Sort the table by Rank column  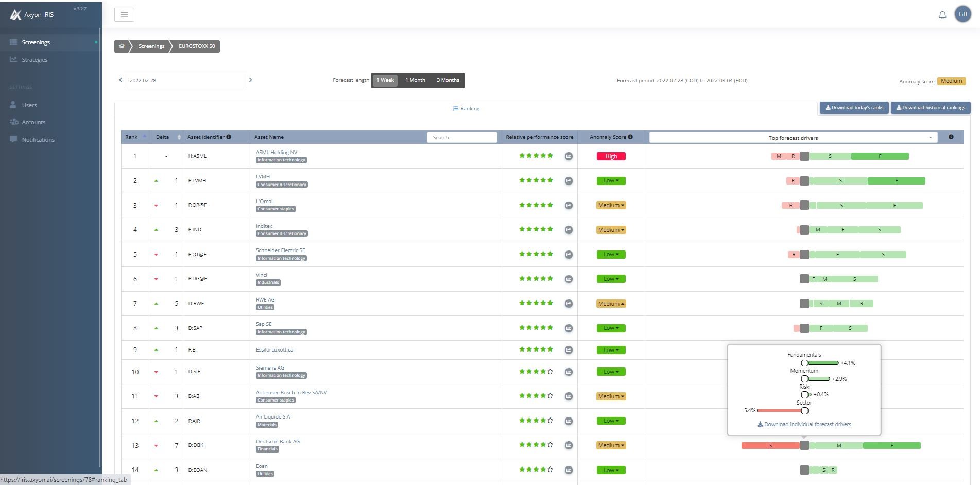point(135,137)
